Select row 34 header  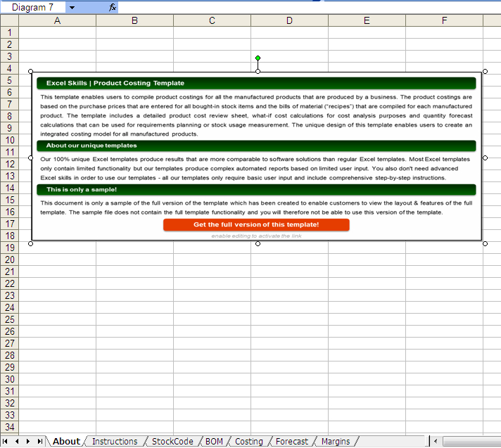point(9,427)
